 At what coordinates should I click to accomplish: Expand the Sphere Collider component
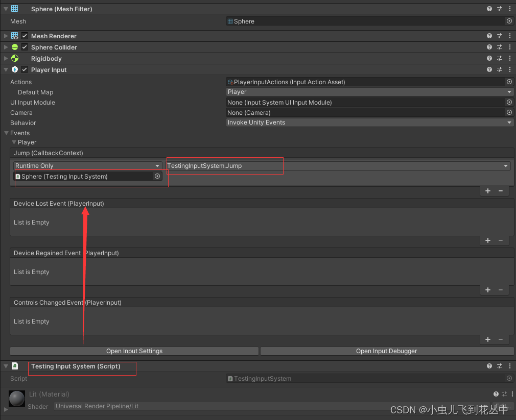coord(6,47)
